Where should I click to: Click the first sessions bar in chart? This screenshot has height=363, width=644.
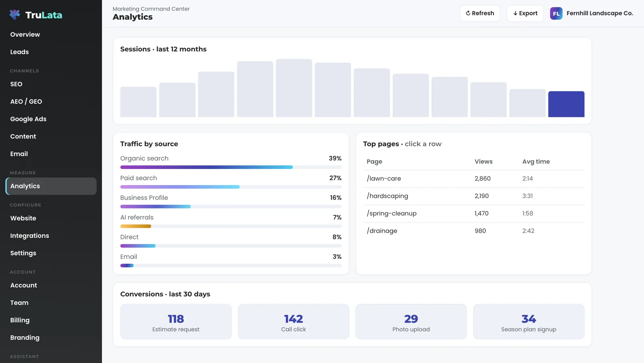(138, 102)
